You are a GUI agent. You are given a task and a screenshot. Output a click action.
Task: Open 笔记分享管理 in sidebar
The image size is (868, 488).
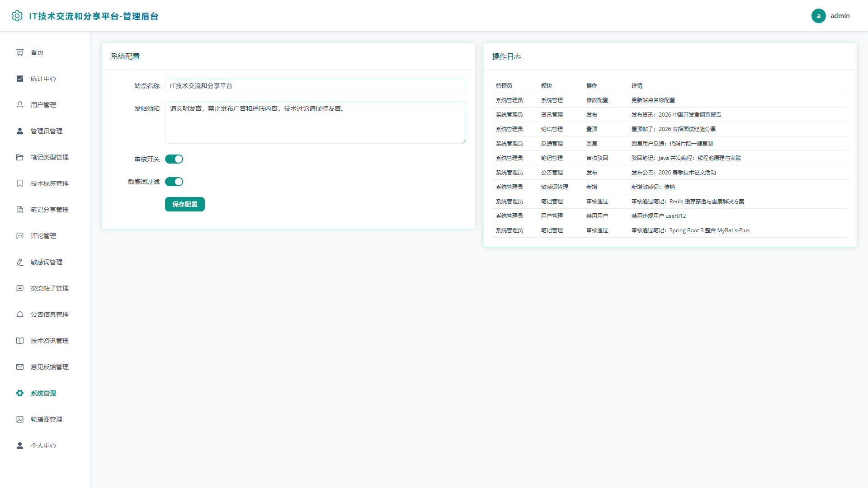45,210
